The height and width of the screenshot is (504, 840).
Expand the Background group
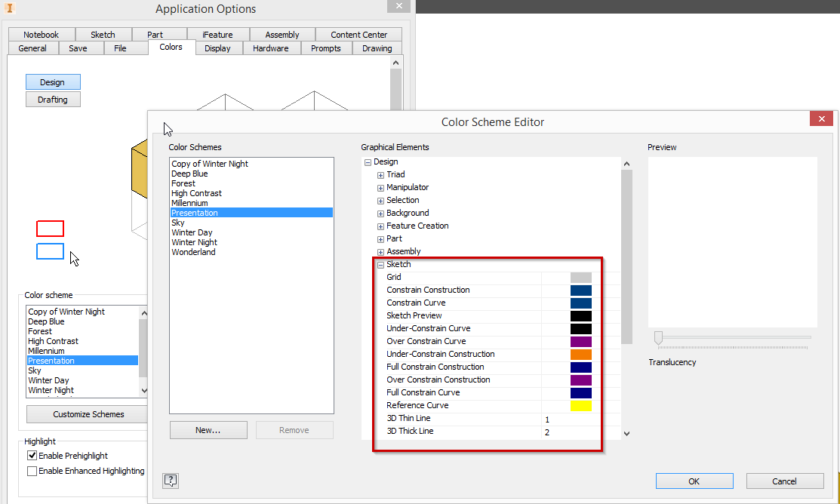(380, 213)
